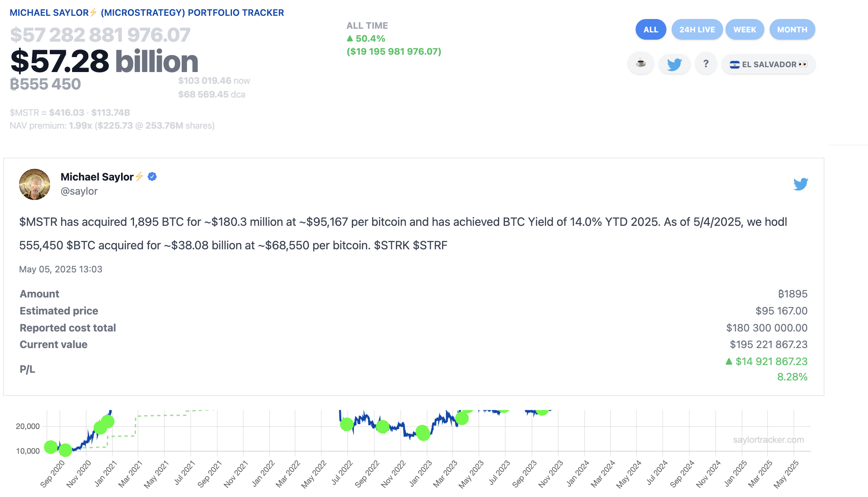This screenshot has height=497, width=868.
Task: Switch to the 24H LIVE tab
Action: (x=697, y=30)
